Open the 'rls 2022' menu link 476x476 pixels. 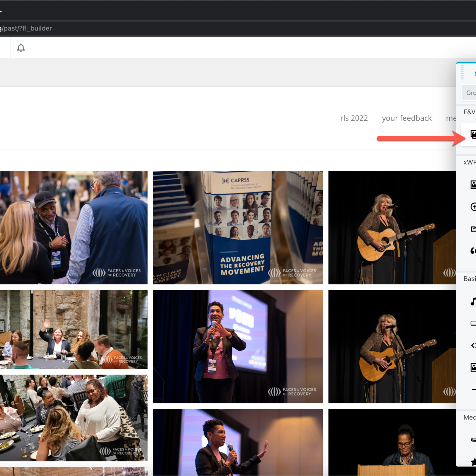tap(354, 118)
